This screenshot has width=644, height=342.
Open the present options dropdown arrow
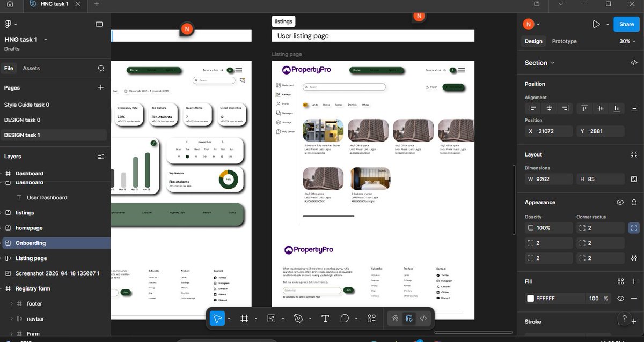pos(608,24)
